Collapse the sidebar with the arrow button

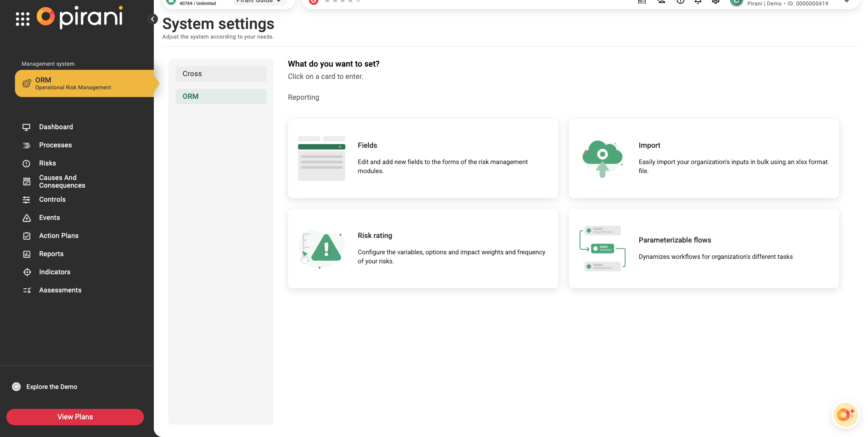click(153, 19)
